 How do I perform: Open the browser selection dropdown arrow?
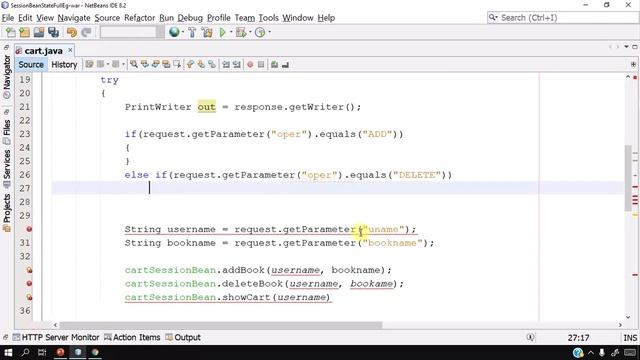click(x=182, y=32)
